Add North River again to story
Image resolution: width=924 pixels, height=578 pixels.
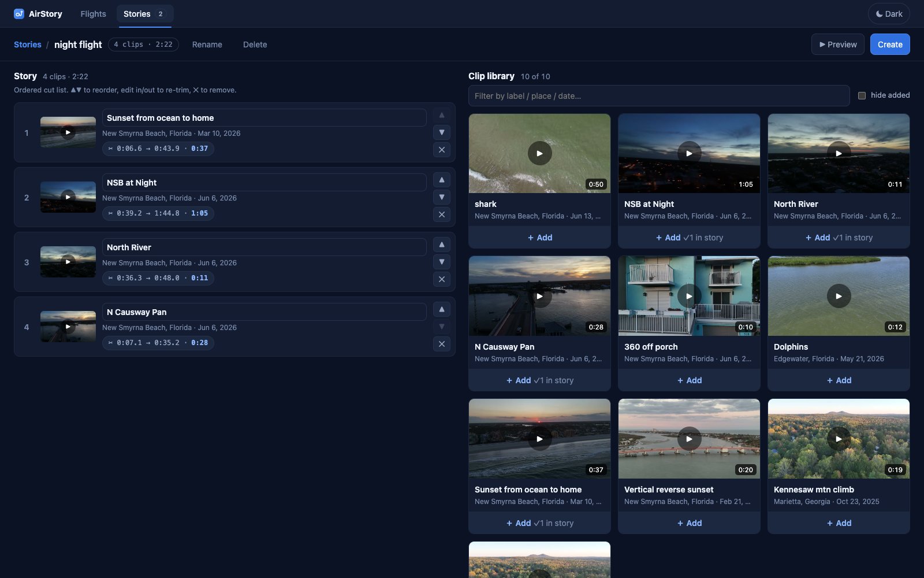[839, 238]
